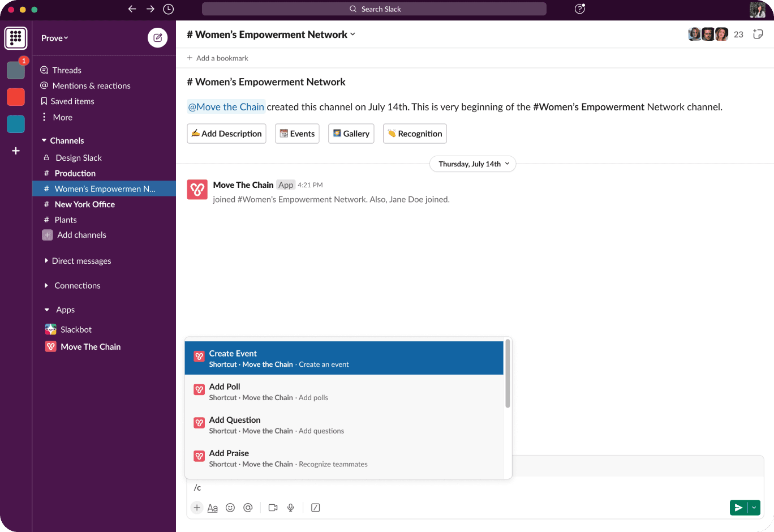The height and width of the screenshot is (532, 774).
Task: Send the message now
Action: click(738, 508)
